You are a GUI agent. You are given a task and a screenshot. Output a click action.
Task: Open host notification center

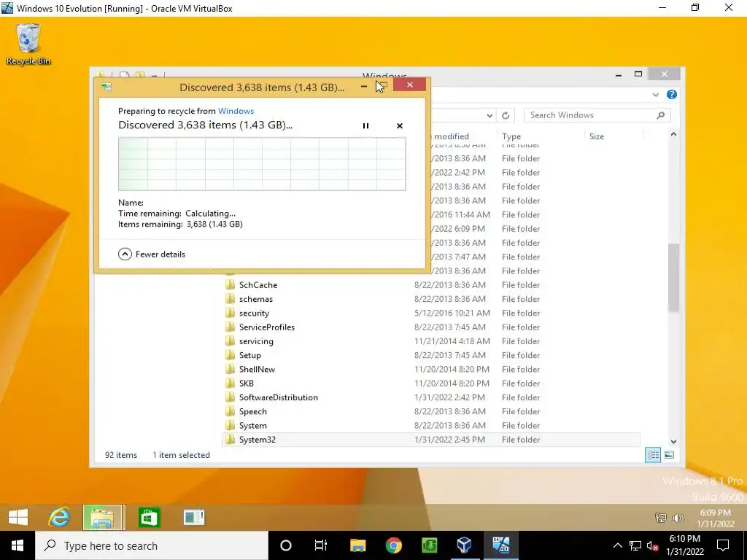[723, 545]
